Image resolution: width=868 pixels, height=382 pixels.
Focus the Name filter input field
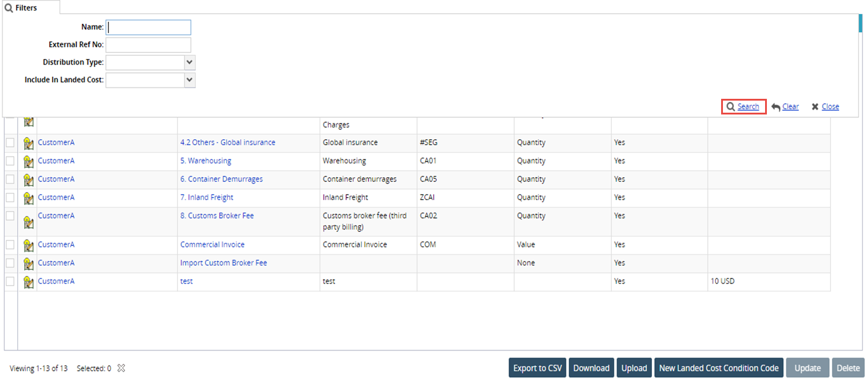pos(148,27)
